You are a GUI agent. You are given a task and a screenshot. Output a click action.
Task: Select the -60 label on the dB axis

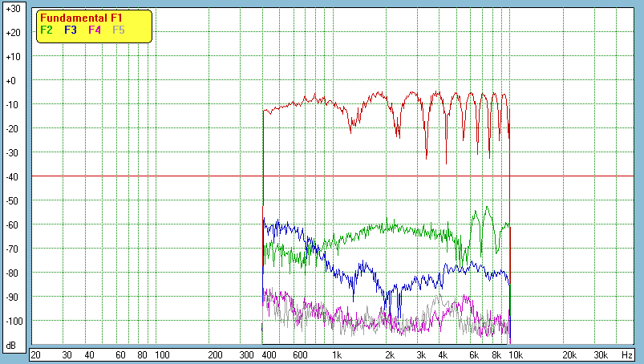tap(12, 225)
